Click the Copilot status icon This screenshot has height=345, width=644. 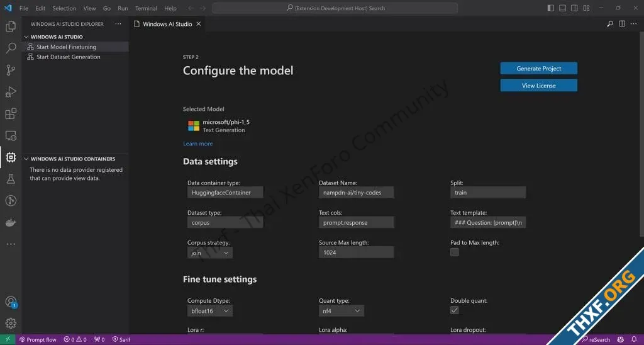pyautogui.click(x=621, y=340)
